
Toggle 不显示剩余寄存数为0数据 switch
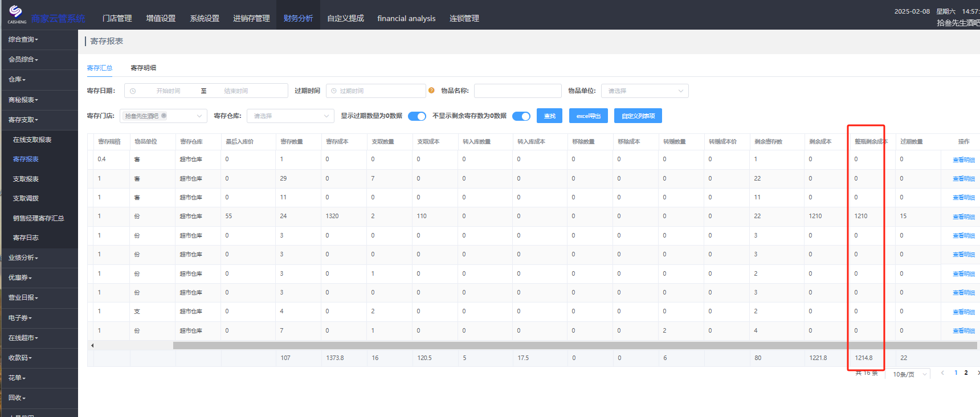tap(521, 116)
